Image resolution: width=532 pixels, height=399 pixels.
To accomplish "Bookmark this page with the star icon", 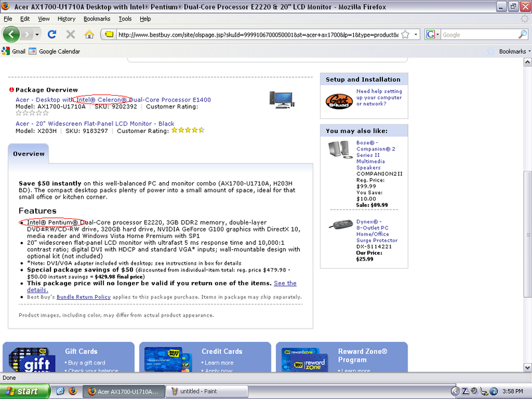I will tap(406, 35).
